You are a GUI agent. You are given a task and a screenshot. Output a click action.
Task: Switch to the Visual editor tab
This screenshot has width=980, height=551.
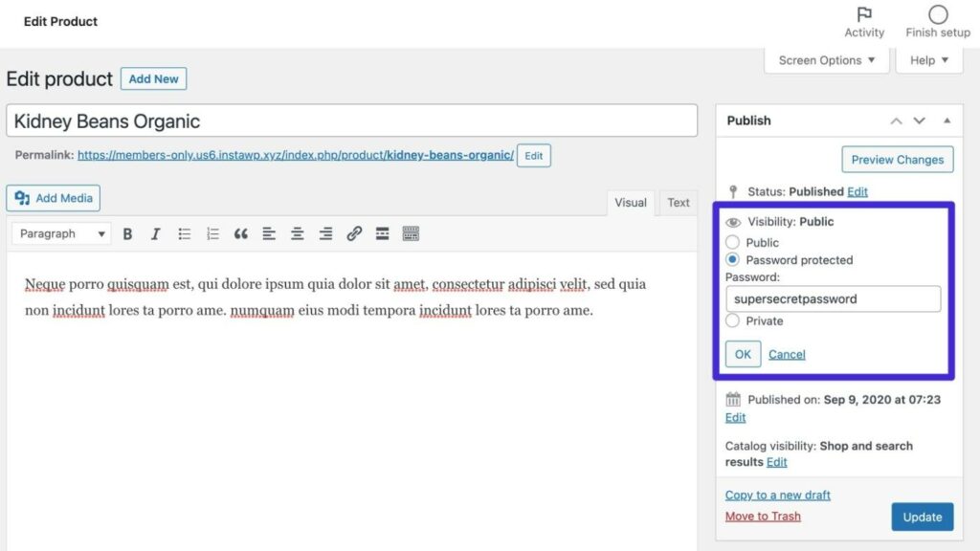[631, 203]
